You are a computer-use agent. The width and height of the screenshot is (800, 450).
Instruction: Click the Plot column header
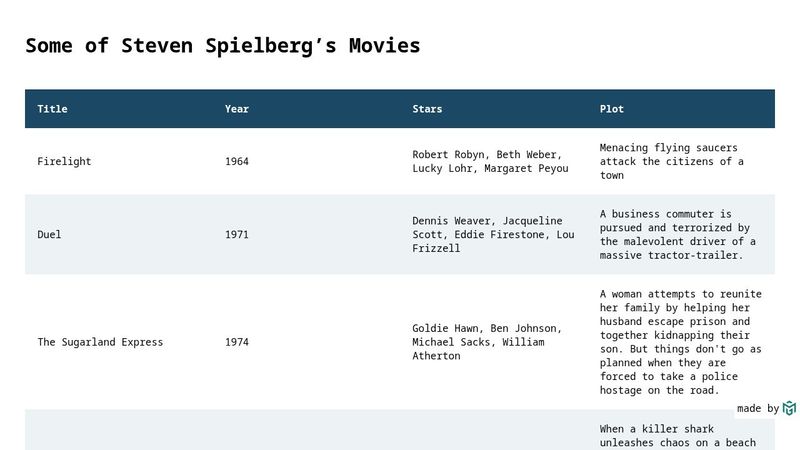(612, 109)
